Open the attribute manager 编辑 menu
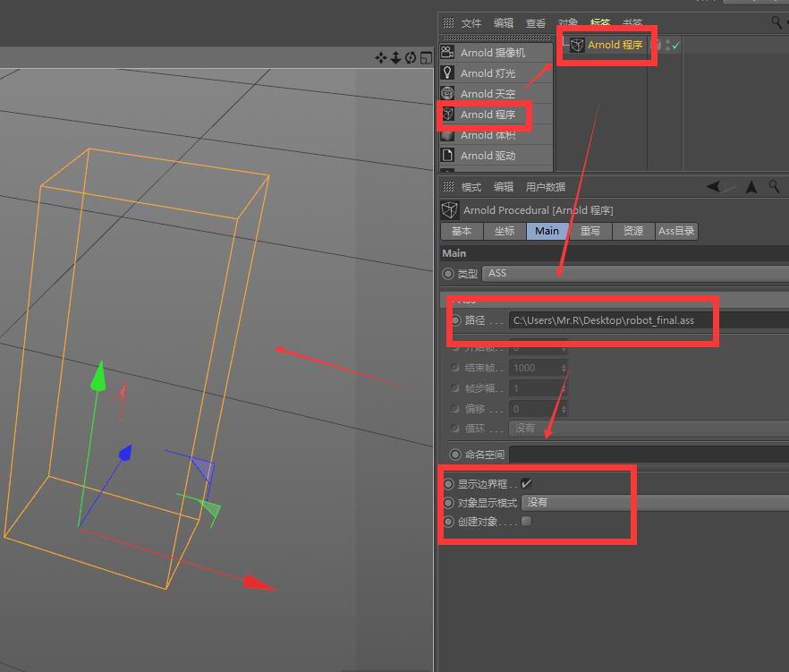 (503, 187)
